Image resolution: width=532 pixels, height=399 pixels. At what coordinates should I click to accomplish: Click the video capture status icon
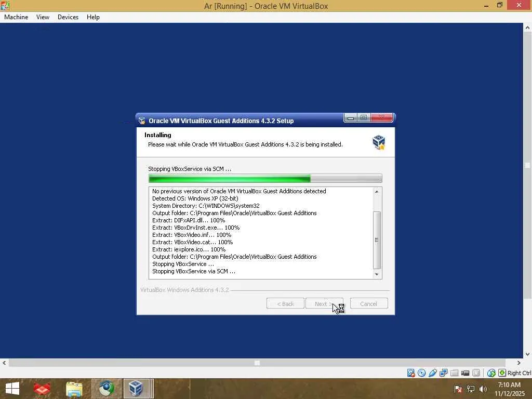pyautogui.click(x=465, y=373)
